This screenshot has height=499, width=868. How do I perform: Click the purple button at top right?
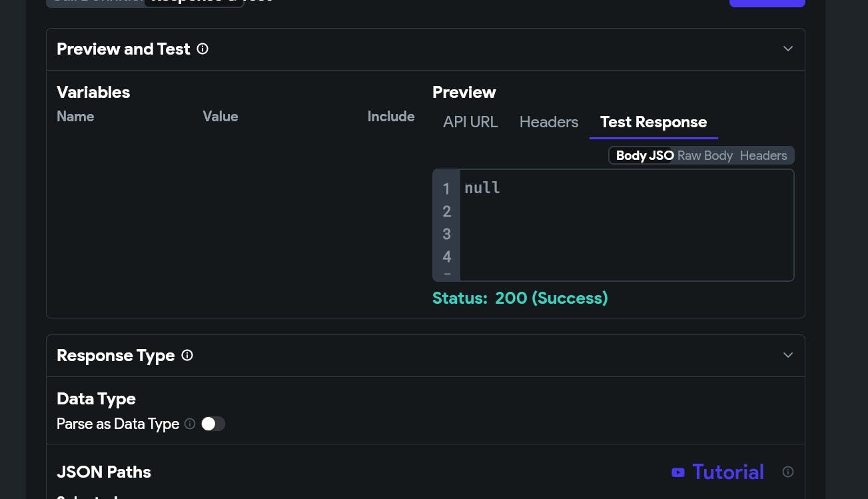[x=767, y=3]
